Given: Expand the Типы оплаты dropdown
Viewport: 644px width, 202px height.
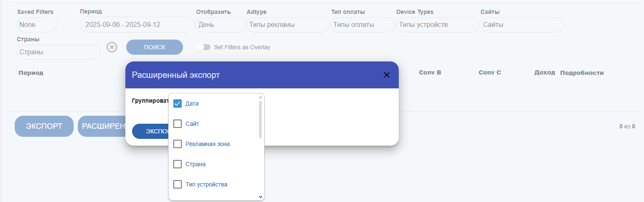Looking at the screenshot, I should [x=363, y=25].
